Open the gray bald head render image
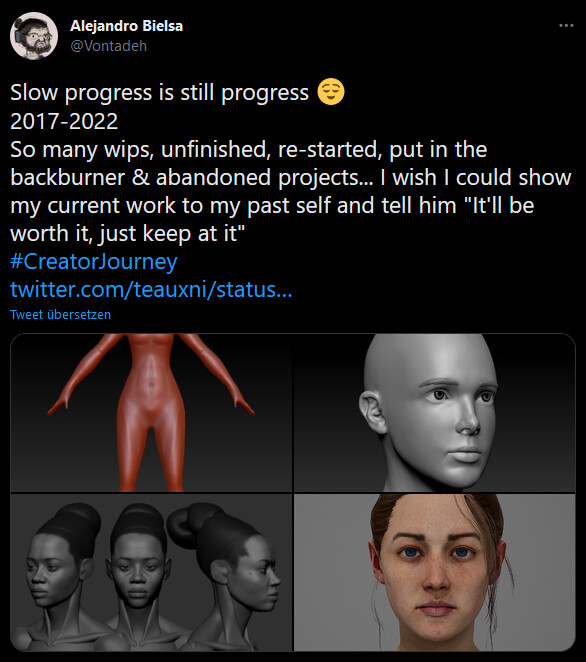The image size is (586, 662). click(434, 413)
